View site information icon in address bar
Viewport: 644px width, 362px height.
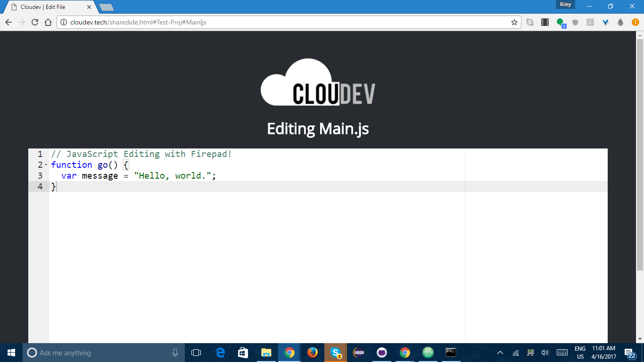click(64, 22)
